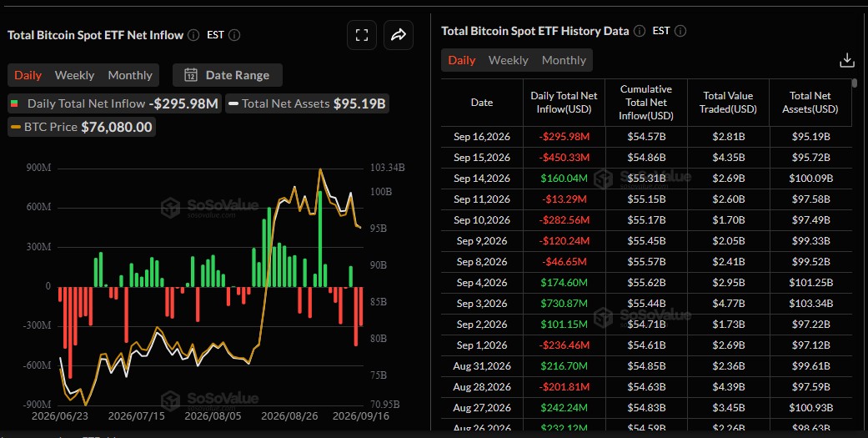Select Monthly tab in history table
Viewport: 868px width, 438px height.
click(564, 60)
